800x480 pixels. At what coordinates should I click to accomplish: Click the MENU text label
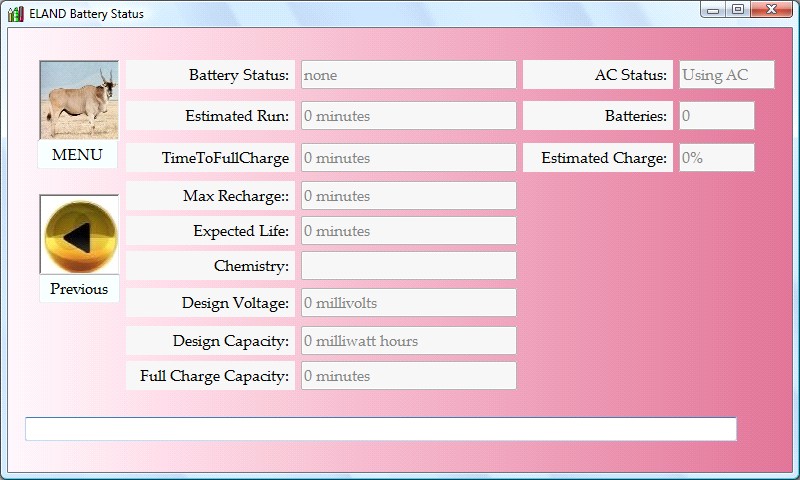[78, 155]
